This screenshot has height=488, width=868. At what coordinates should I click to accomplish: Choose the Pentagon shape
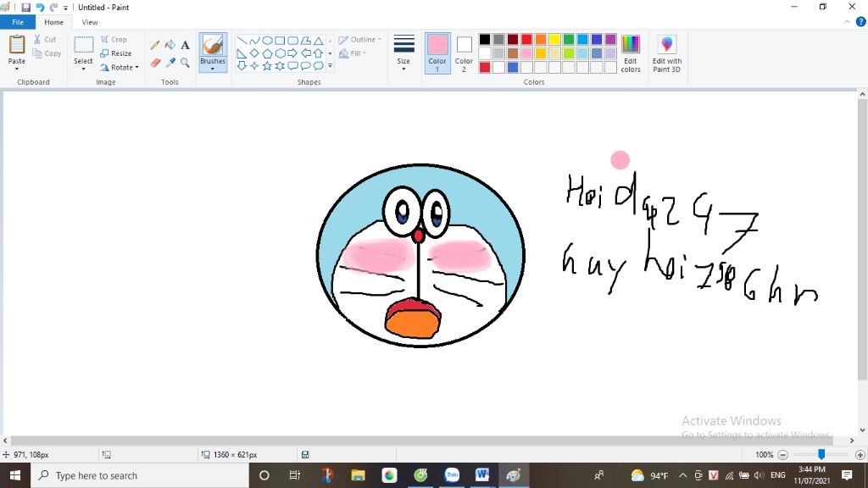click(x=267, y=53)
